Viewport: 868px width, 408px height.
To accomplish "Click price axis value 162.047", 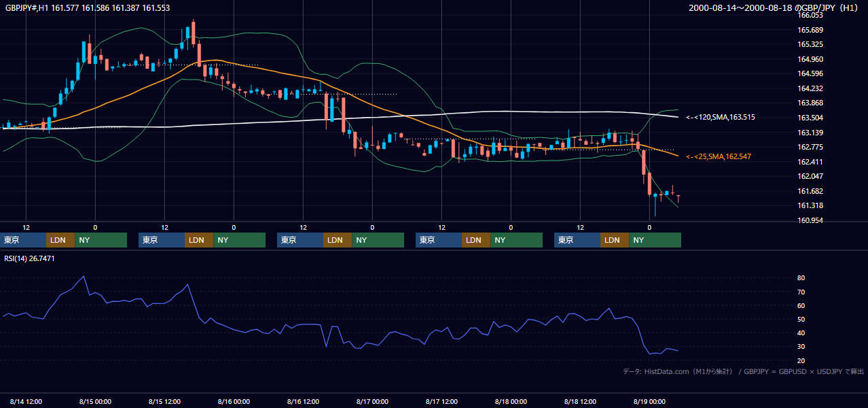I will coord(810,176).
